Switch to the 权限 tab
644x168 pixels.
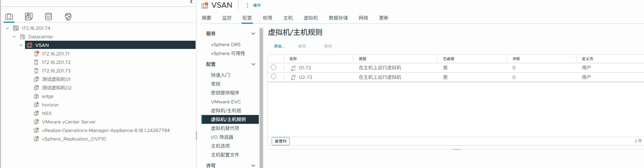[x=267, y=18]
